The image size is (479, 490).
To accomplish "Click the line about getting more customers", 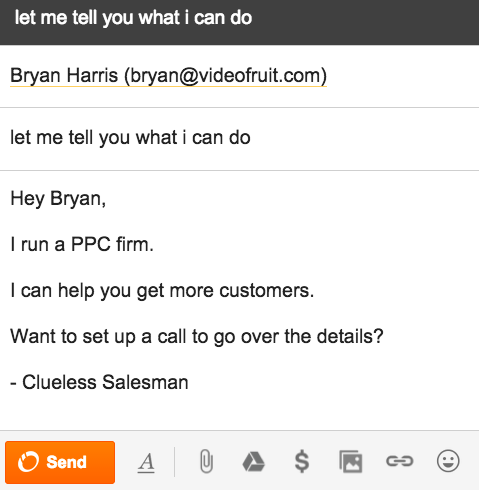I will (x=162, y=291).
